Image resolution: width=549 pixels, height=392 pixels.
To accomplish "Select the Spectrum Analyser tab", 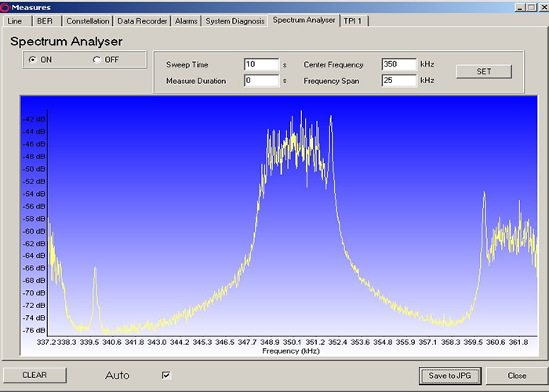I will (304, 20).
